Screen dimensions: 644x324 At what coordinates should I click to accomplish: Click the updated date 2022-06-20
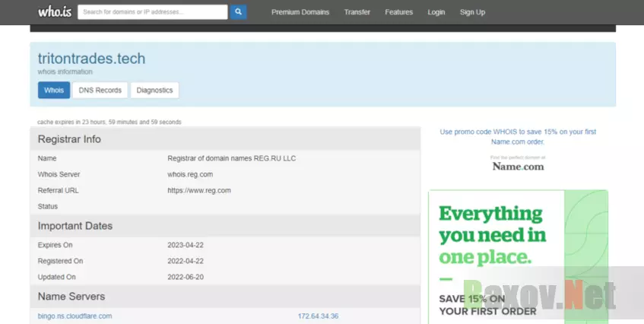click(186, 277)
